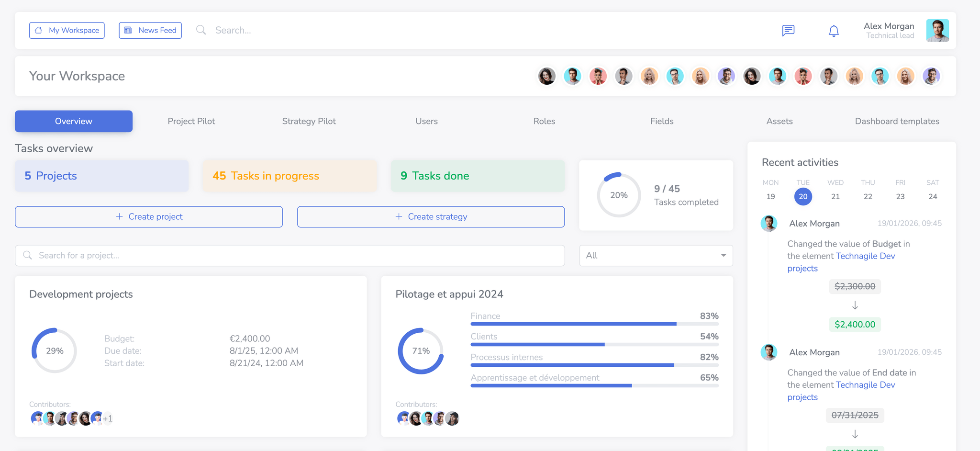Viewport: 980px width, 451px height.
Task: Click the plus icon in Create project
Action: pos(119,216)
